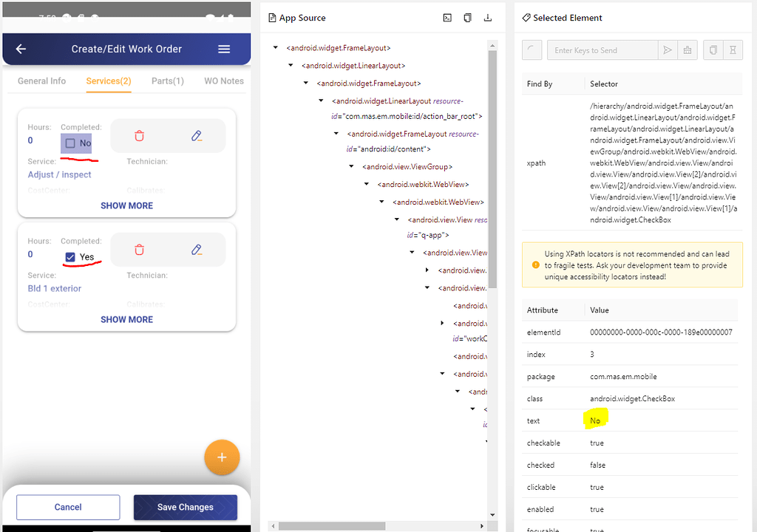
Task: Click the Send Keys paper-plane icon
Action: [x=668, y=50]
